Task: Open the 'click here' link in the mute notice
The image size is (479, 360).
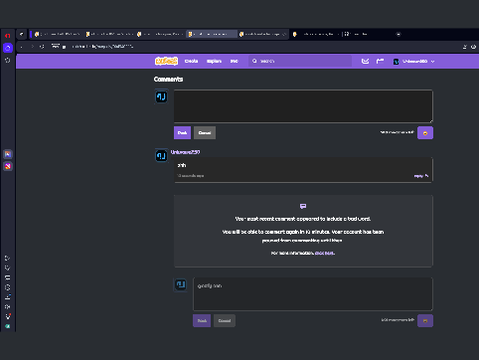Action: click(x=324, y=253)
